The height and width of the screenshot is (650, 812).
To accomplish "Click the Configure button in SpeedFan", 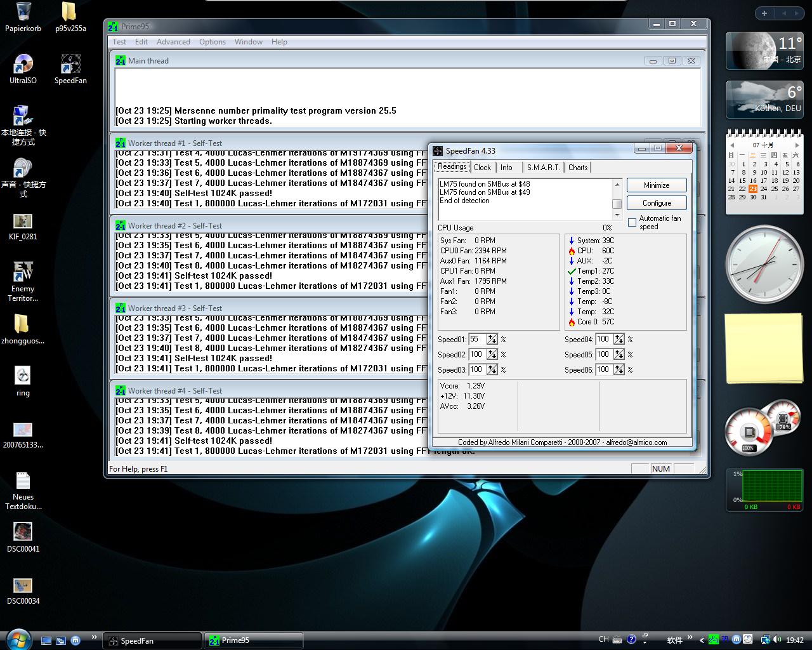I will click(x=657, y=203).
